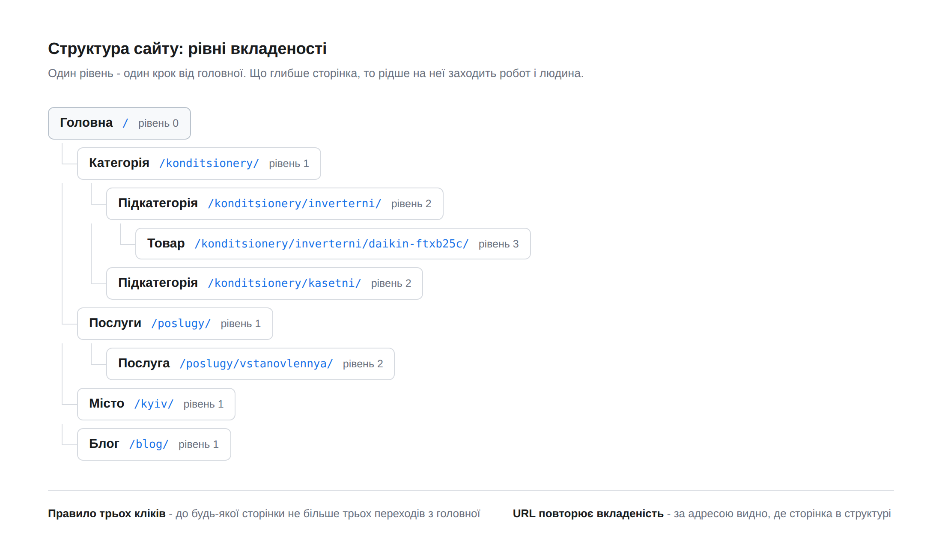Select the Головна root node
The height and width of the screenshot is (560, 942).
coord(119,123)
